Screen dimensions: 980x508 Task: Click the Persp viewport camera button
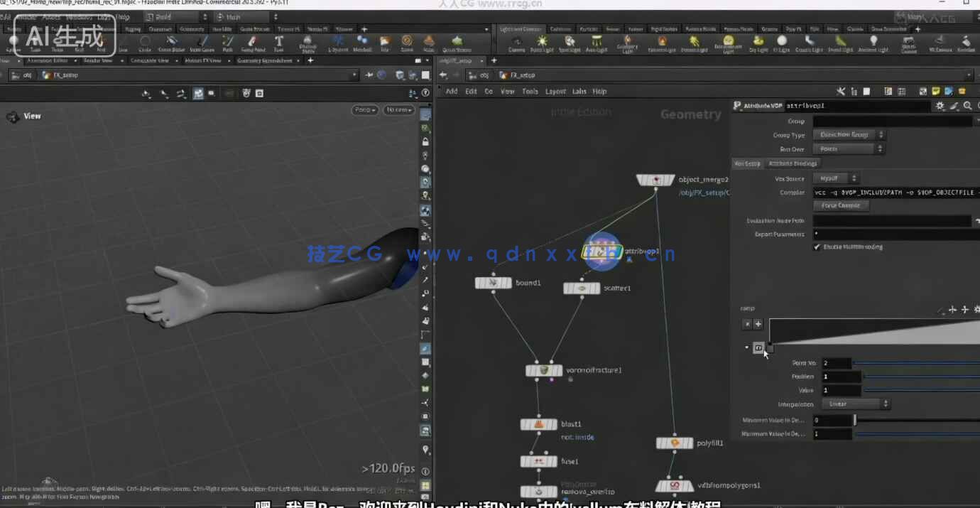coord(364,110)
